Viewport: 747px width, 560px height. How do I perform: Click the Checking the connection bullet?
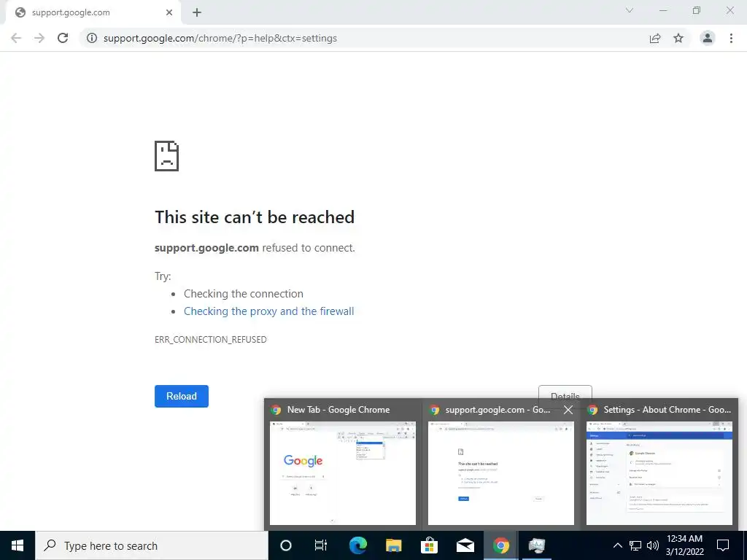coord(244,294)
